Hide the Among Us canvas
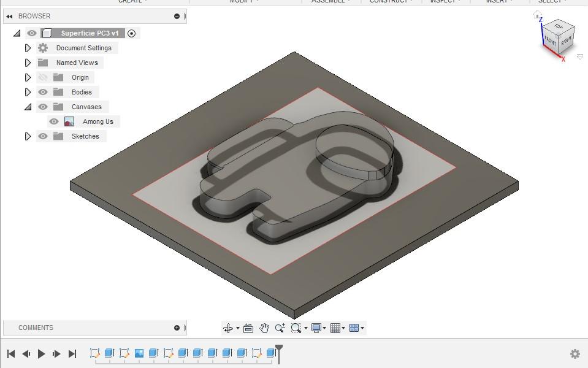This screenshot has height=368, width=588. coord(54,121)
